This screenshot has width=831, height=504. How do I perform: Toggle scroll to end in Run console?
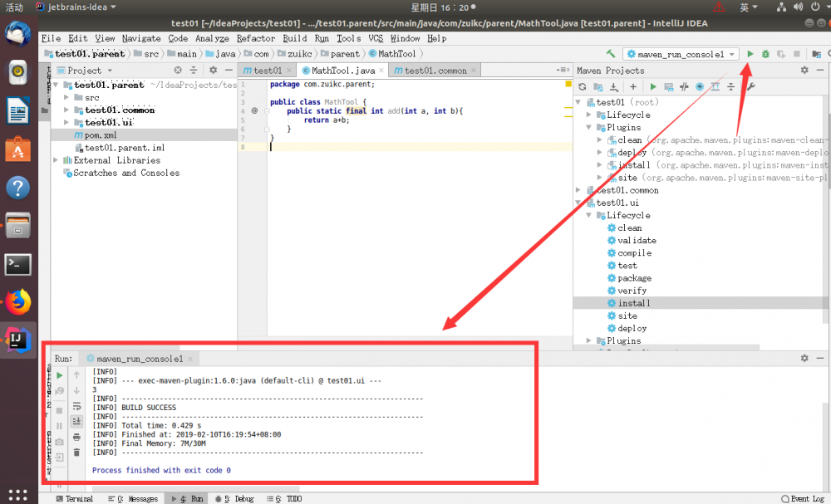tap(76, 421)
